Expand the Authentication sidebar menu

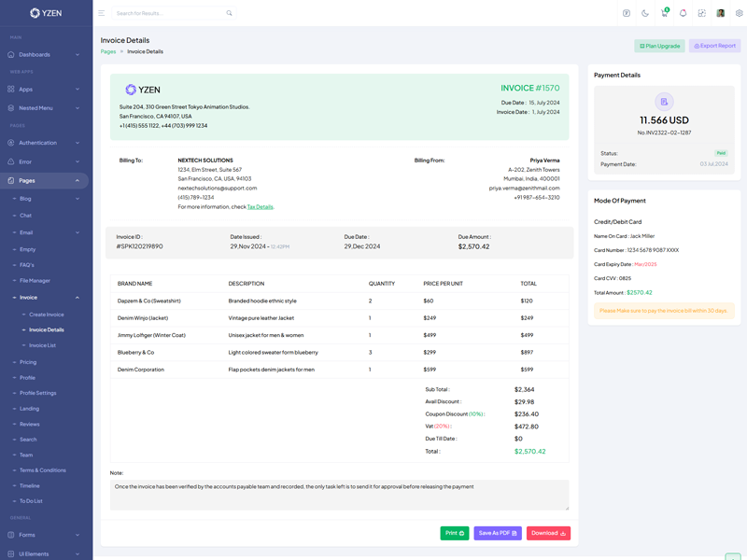pos(44,143)
